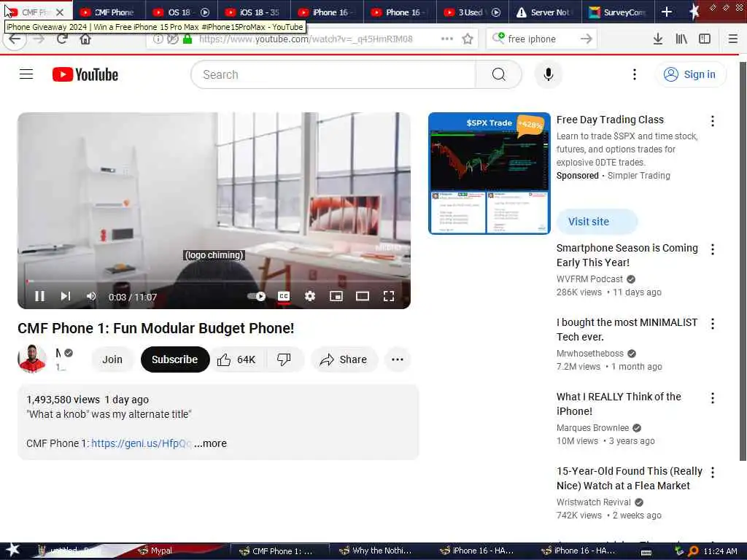Open What I REALLY Think of iPhone video
Screen dimensions: 747x560
click(x=619, y=404)
